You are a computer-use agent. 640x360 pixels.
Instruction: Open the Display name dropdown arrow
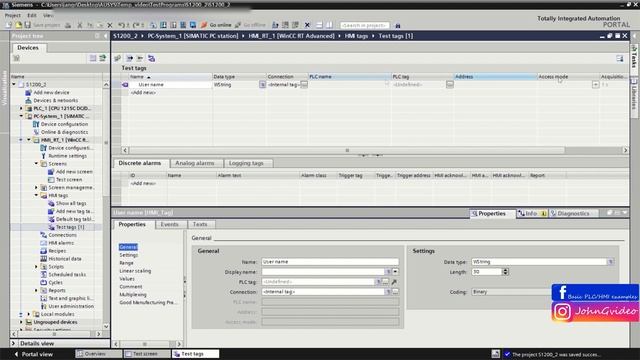(x=396, y=272)
